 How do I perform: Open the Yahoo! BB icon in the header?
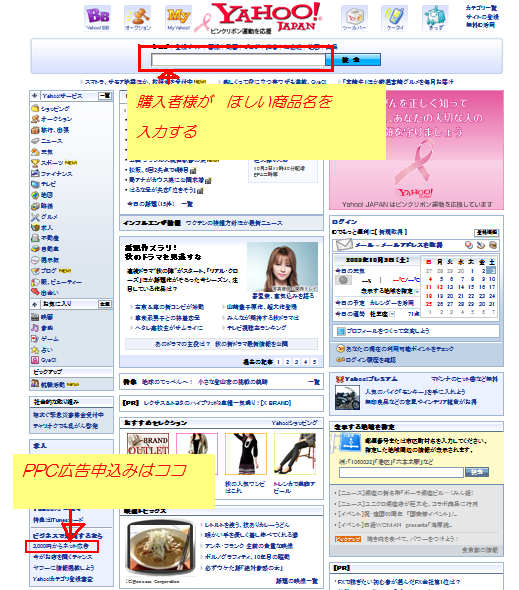tap(97, 18)
